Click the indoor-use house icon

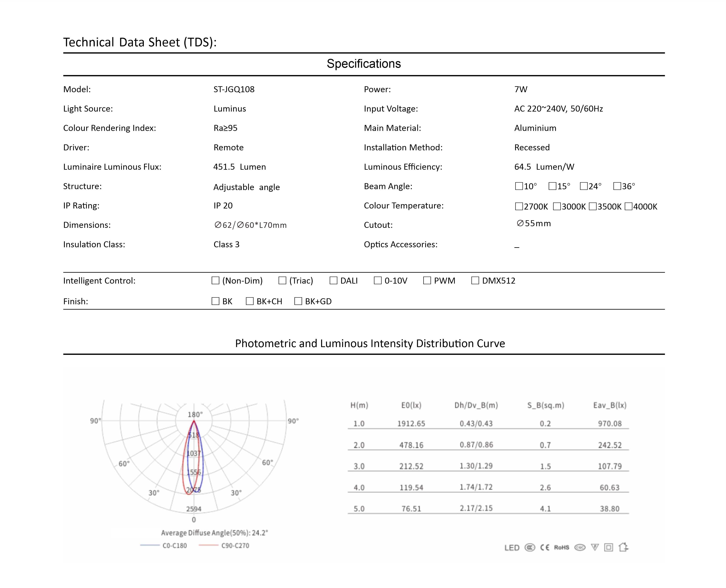(x=623, y=547)
